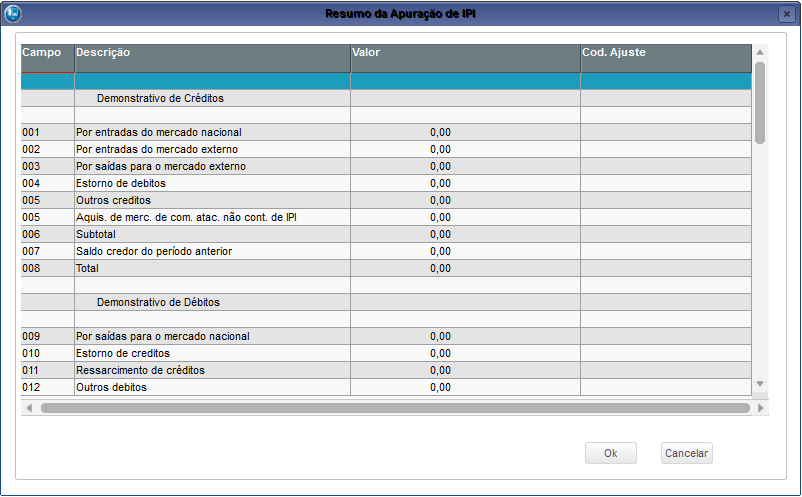The height and width of the screenshot is (497, 802).
Task: Click the Campo column header
Action: click(48, 58)
